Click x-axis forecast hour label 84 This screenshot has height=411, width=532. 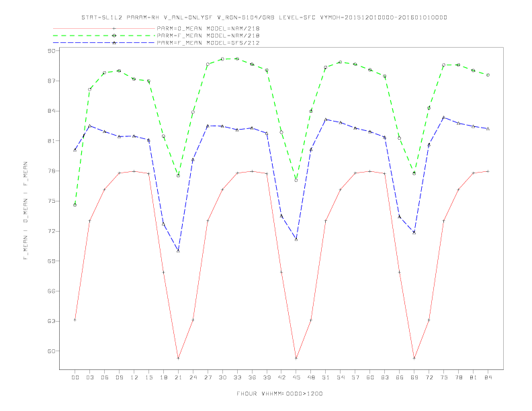(x=488, y=377)
